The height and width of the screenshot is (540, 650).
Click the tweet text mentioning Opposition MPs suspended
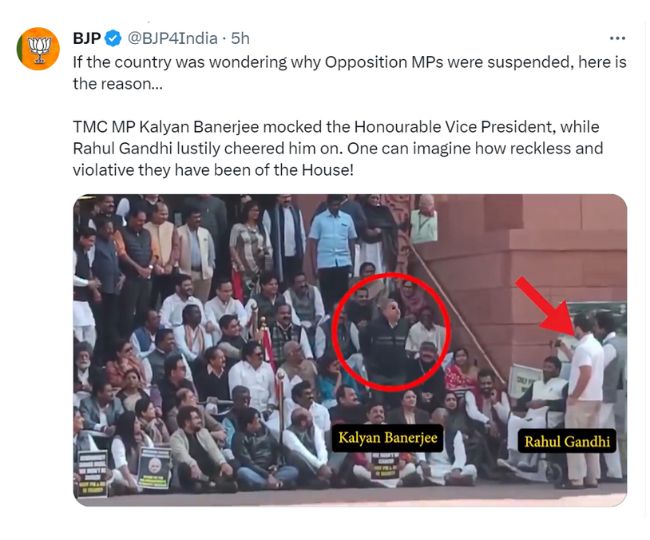(349, 73)
